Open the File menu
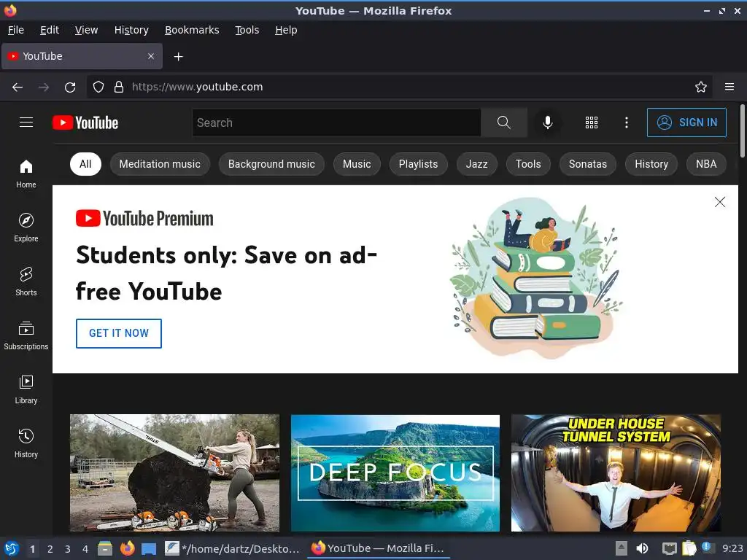 16,30
